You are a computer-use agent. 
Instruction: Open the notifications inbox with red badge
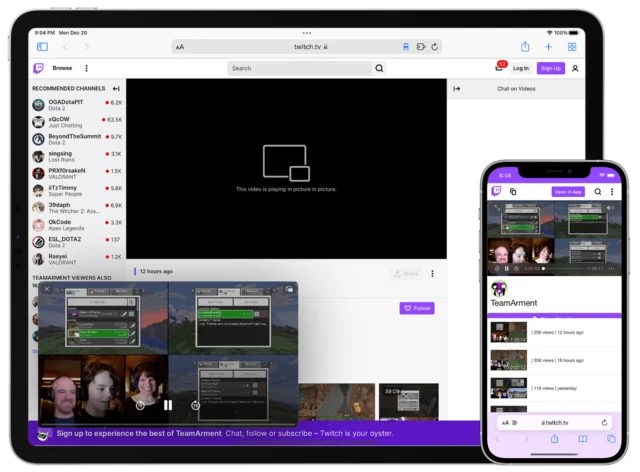500,67
